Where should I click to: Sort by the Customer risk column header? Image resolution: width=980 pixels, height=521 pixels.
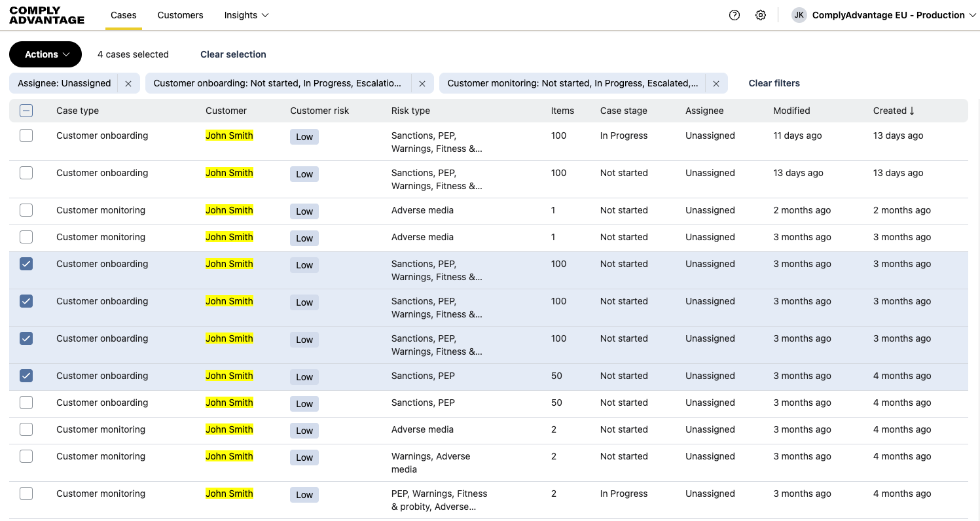[319, 111]
